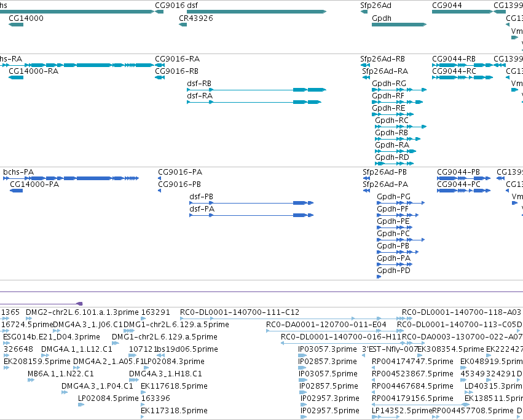Click protein Gpdh-PA
Screen dimensions: 523x420
tap(393, 258)
